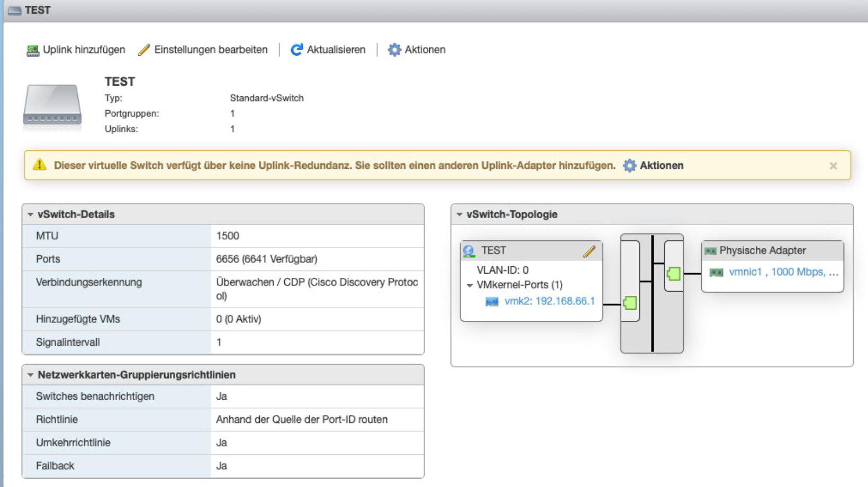Select the green port connector beside vmk2

coord(630,303)
